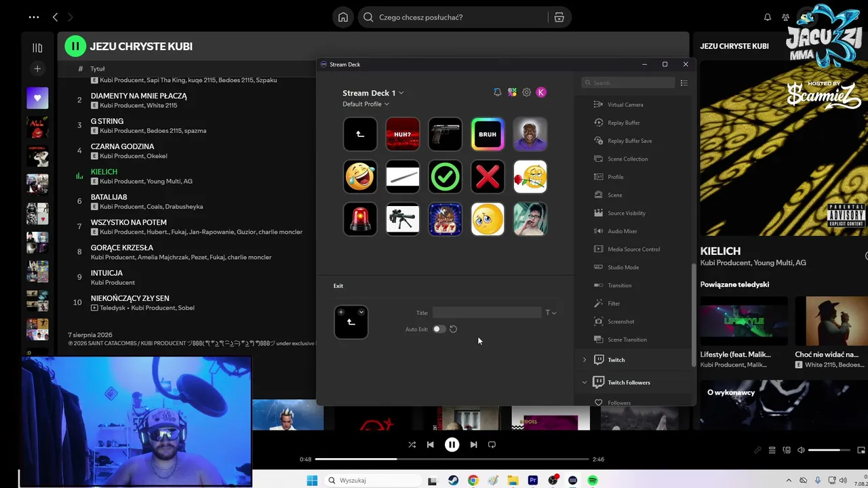
Task: Select the sniper rifle key
Action: (403, 219)
